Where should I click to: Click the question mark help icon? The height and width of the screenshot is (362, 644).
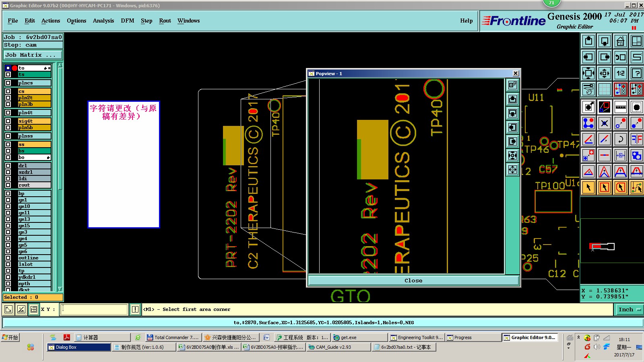pyautogui.click(x=637, y=73)
